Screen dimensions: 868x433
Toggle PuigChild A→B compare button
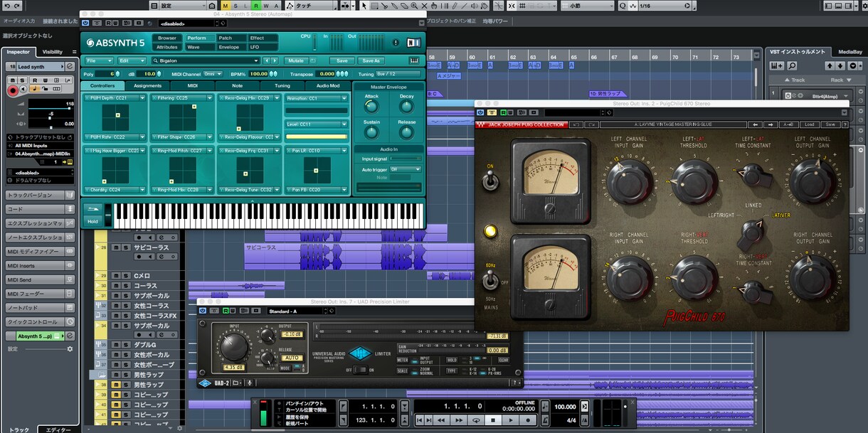789,124
